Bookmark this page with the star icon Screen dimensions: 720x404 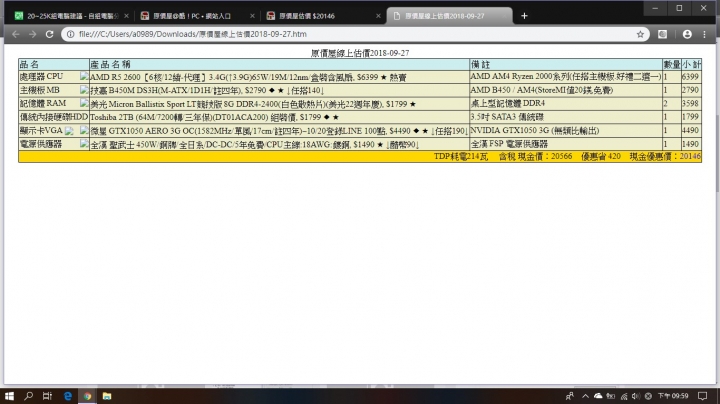(640, 34)
